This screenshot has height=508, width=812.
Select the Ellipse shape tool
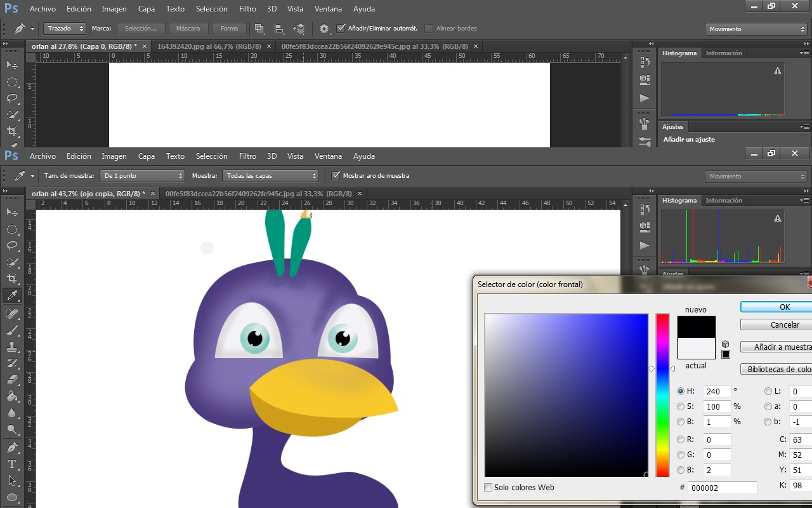coord(12,497)
